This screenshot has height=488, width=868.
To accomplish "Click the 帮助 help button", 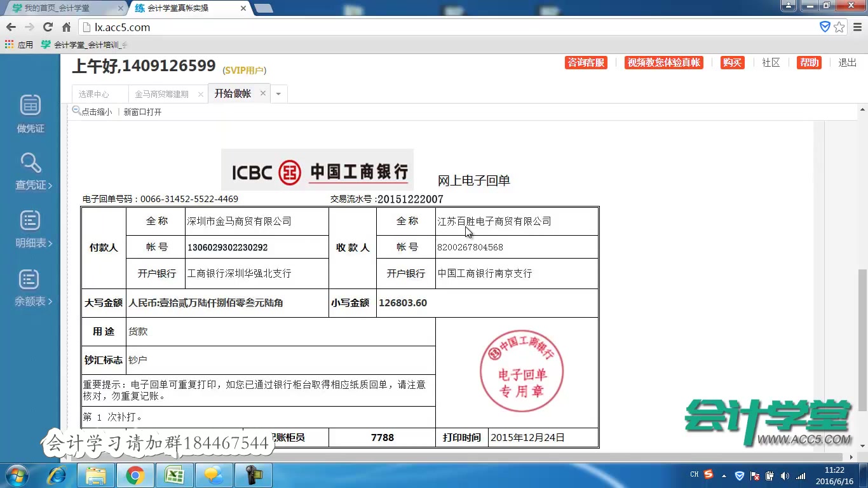I will click(x=809, y=62).
